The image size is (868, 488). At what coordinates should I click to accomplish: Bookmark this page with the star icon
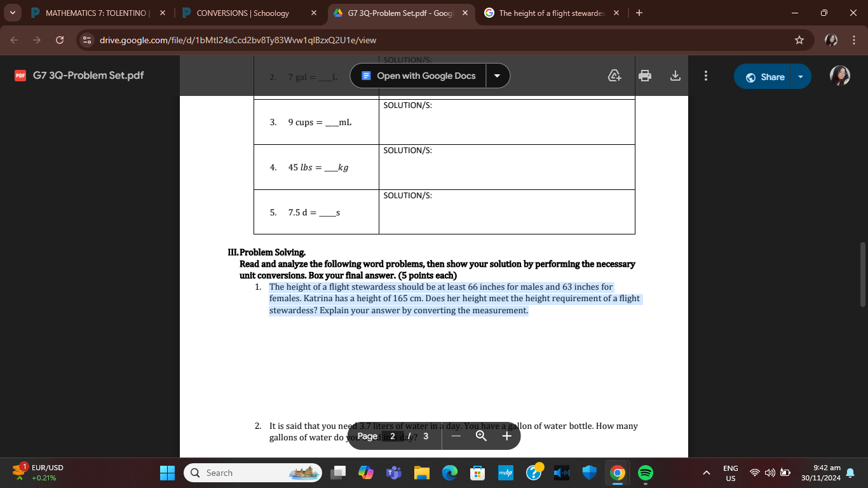click(799, 40)
